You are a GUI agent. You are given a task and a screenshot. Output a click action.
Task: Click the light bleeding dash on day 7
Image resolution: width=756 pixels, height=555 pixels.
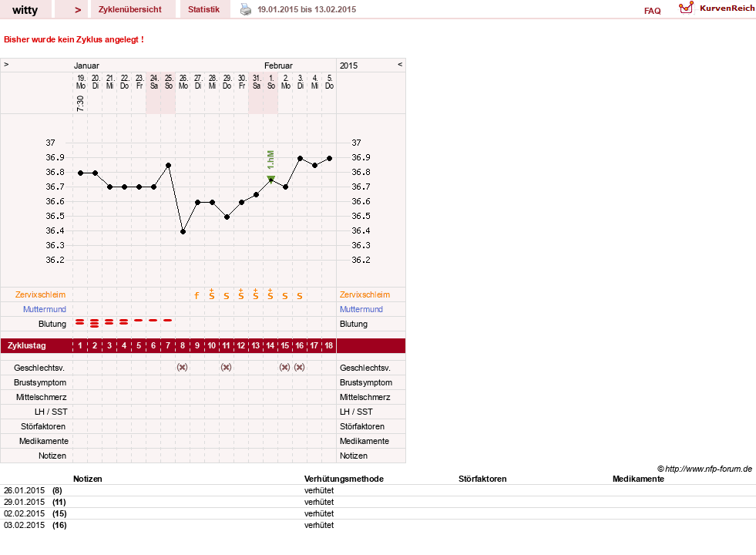168,320
